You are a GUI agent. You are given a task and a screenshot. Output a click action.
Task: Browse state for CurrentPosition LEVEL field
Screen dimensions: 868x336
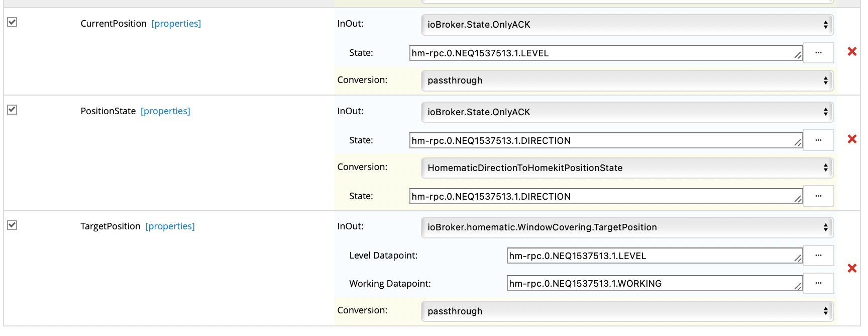click(x=818, y=53)
